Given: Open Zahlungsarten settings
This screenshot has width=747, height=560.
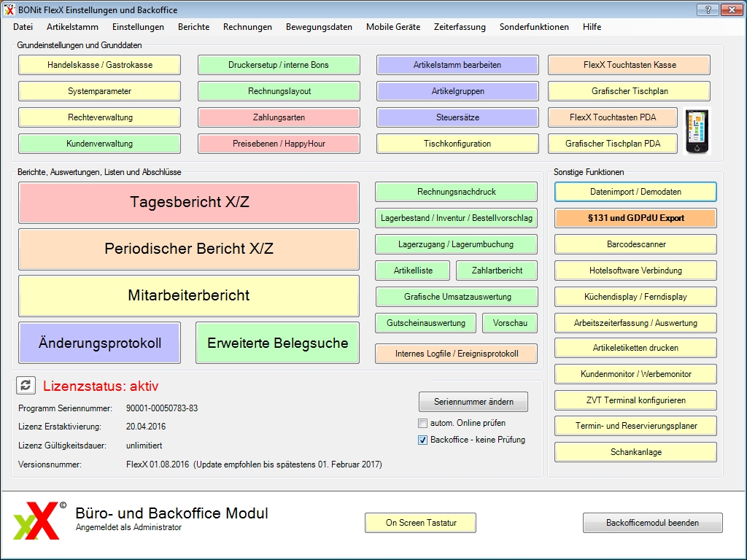Looking at the screenshot, I should 279,117.
